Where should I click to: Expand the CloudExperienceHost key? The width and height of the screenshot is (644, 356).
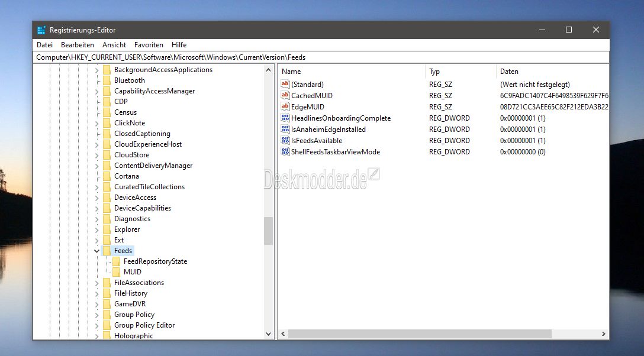97,145
